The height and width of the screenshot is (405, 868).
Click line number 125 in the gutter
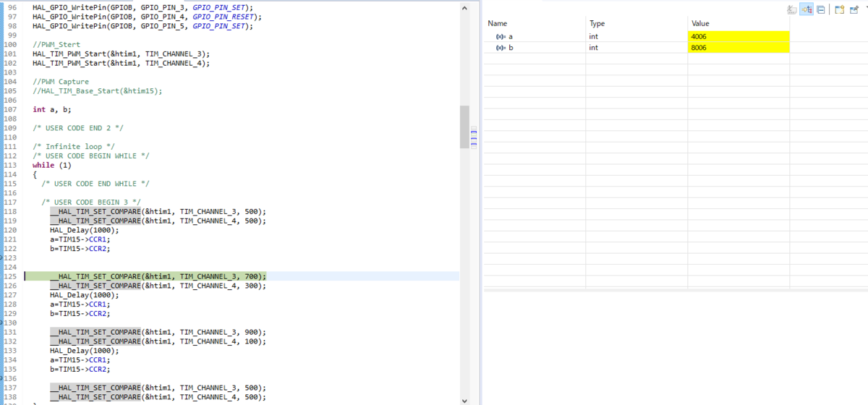(x=10, y=276)
